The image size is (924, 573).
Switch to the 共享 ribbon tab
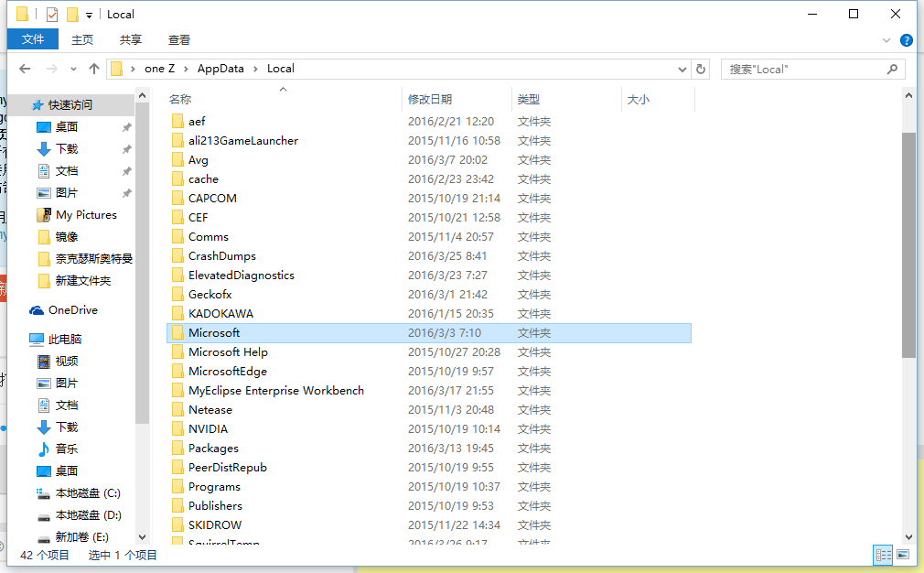[x=130, y=39]
